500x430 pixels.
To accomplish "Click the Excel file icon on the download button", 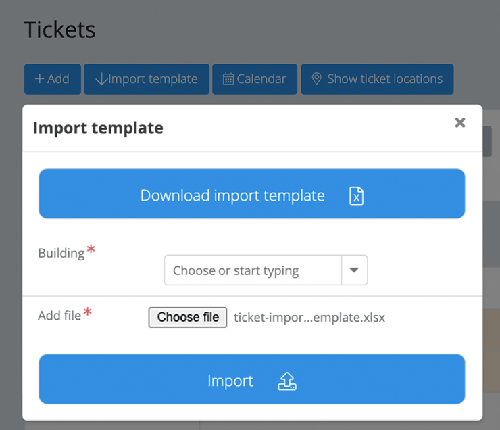I will pyautogui.click(x=356, y=196).
